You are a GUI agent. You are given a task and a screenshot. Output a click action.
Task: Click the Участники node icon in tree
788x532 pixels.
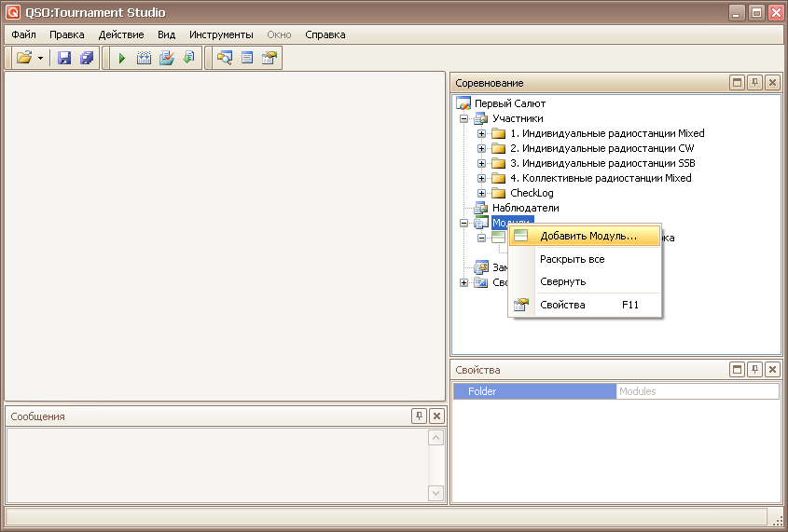(x=480, y=118)
